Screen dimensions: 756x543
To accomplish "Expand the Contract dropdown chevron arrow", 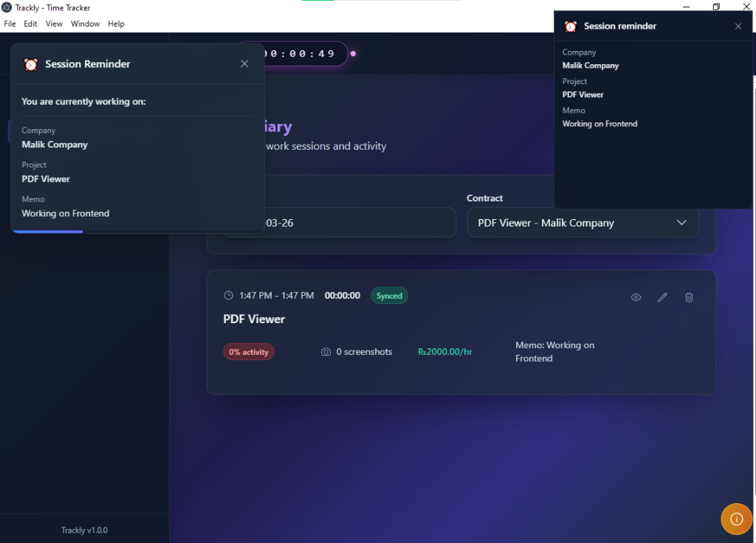I will [681, 223].
